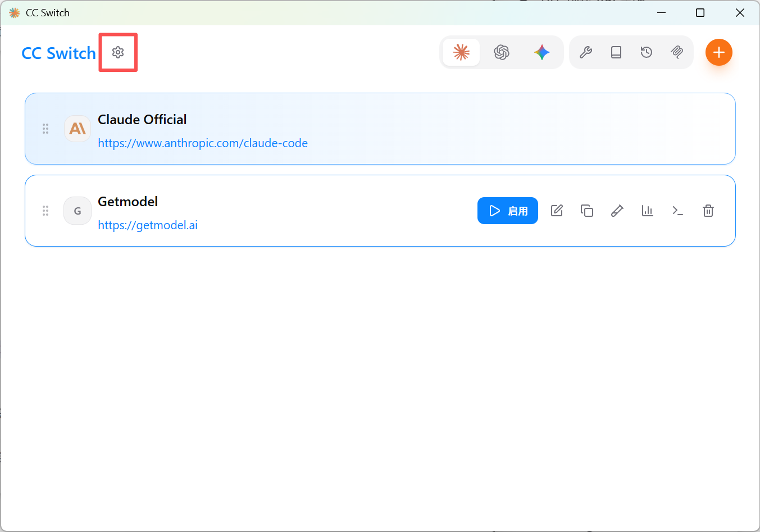
Task: Click the paperclip icon in toolbar
Action: 677,52
